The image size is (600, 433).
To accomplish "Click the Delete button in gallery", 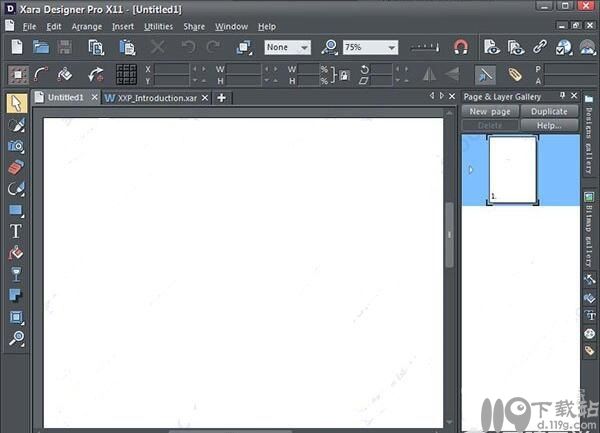I will (490, 125).
